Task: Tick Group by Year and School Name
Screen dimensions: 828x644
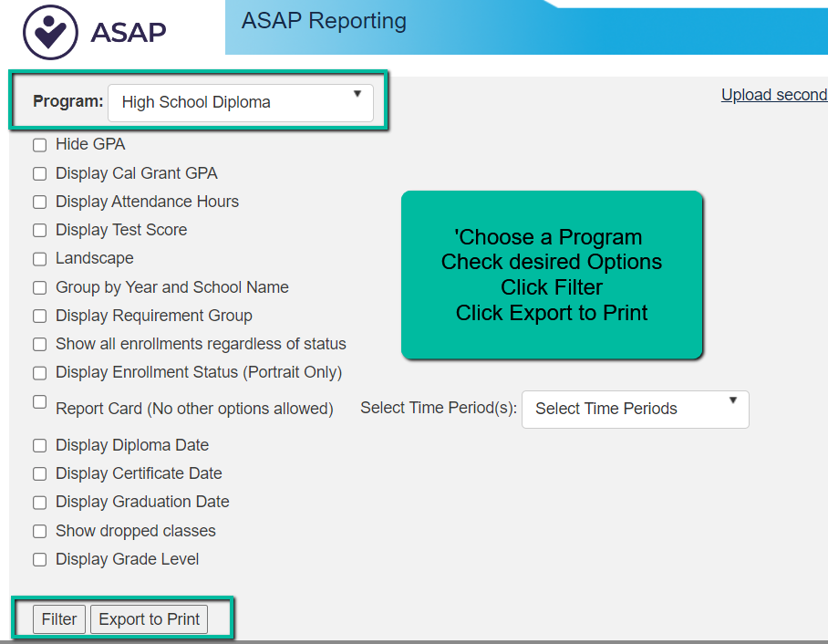Action: [x=39, y=287]
